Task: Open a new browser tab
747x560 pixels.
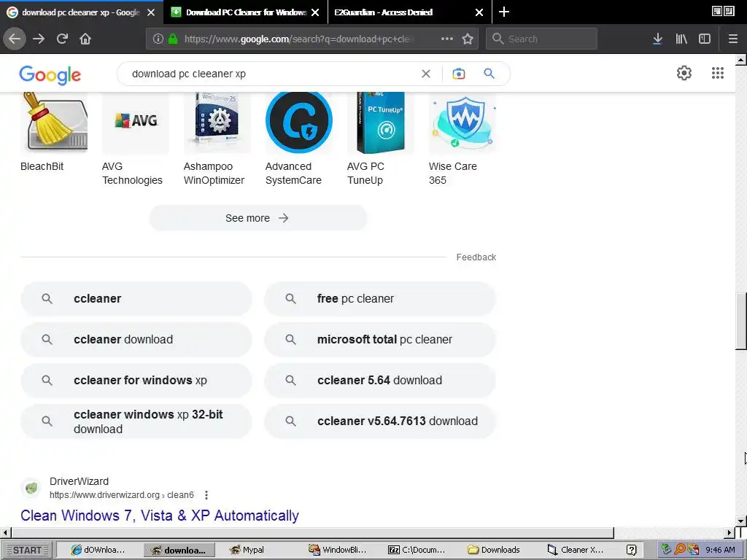Action: [503, 12]
